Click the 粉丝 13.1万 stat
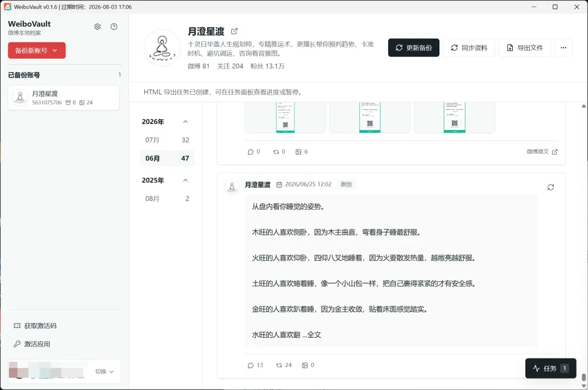Screen dimensions: 588x390 [267, 66]
